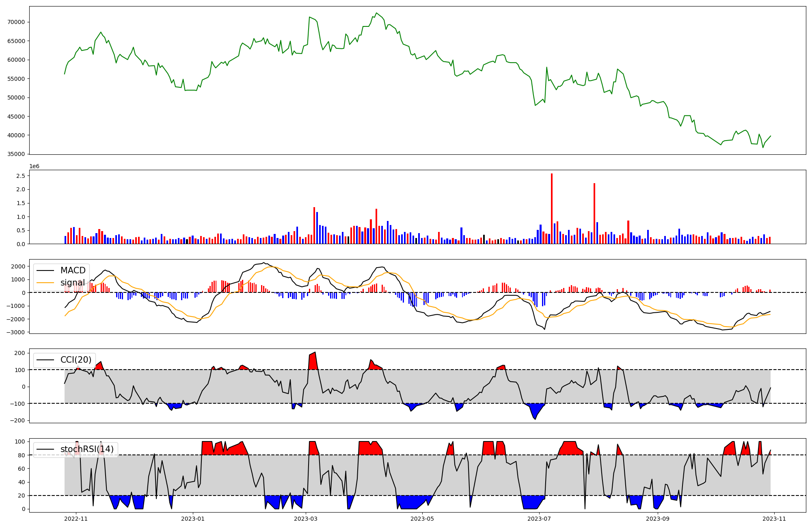
Task: Click the signal legend text
Action: pyautogui.click(x=73, y=283)
